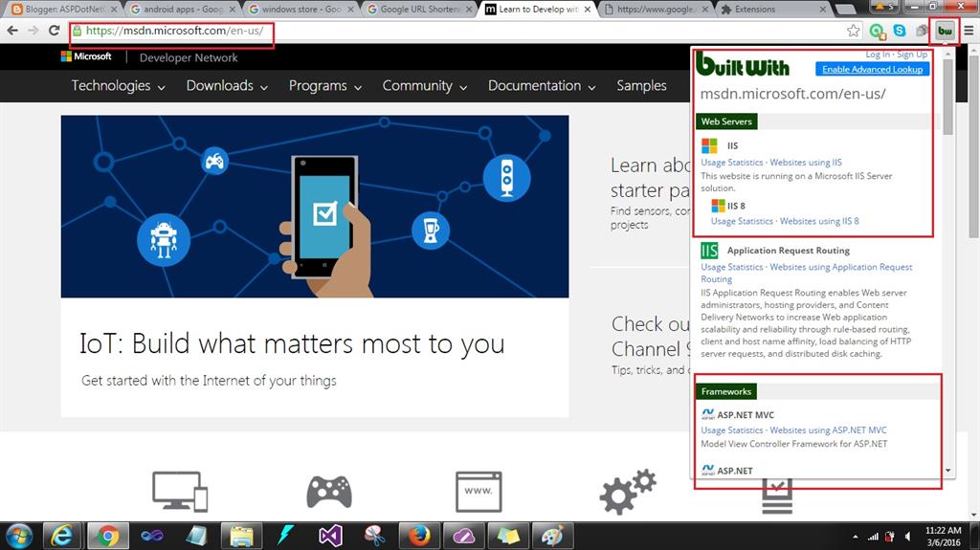
Task: Click the Web Servers category label
Action: pos(726,121)
